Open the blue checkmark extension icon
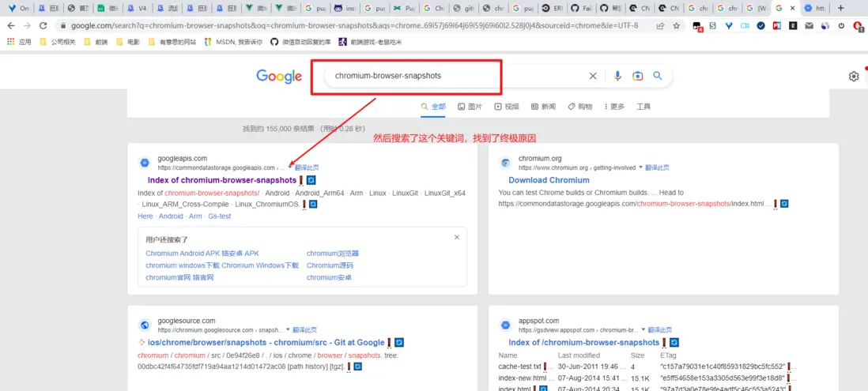The height and width of the screenshot is (391, 868). (760, 26)
